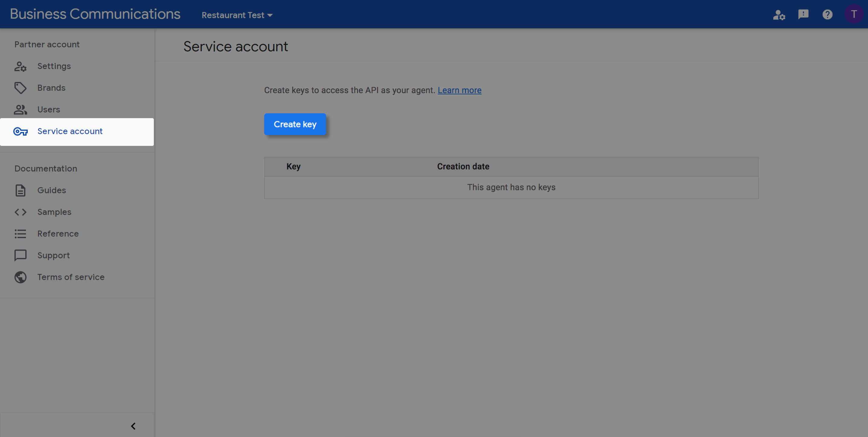Click the Guides document icon

[x=20, y=190]
